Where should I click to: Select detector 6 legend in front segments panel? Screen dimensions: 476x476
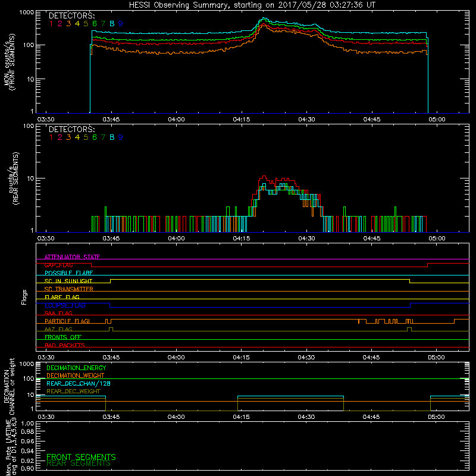95,24
